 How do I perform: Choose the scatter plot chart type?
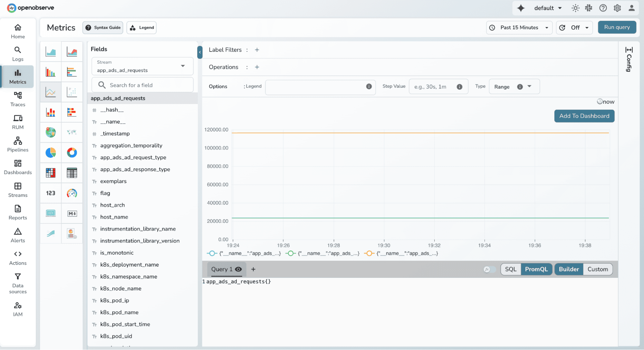[72, 92]
